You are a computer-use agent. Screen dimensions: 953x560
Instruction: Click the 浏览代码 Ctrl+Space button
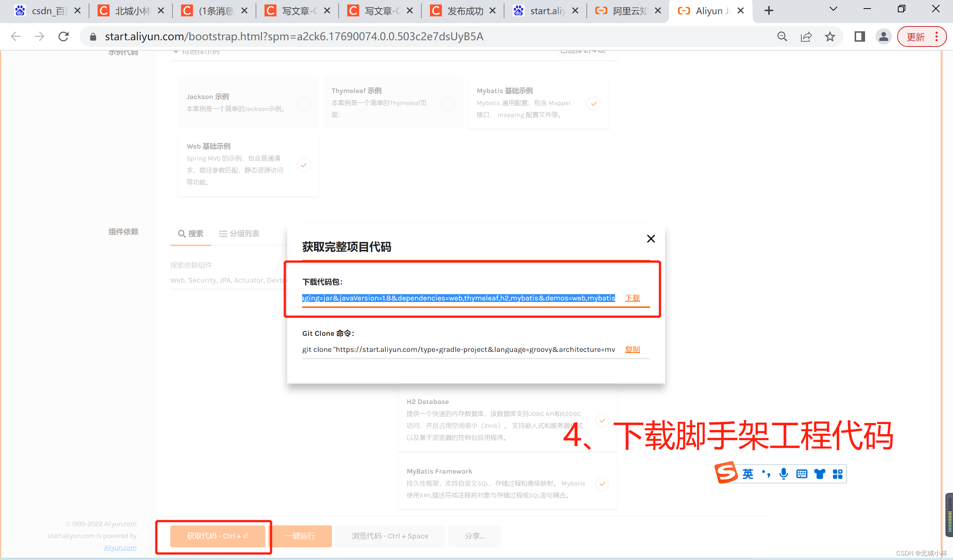(389, 536)
